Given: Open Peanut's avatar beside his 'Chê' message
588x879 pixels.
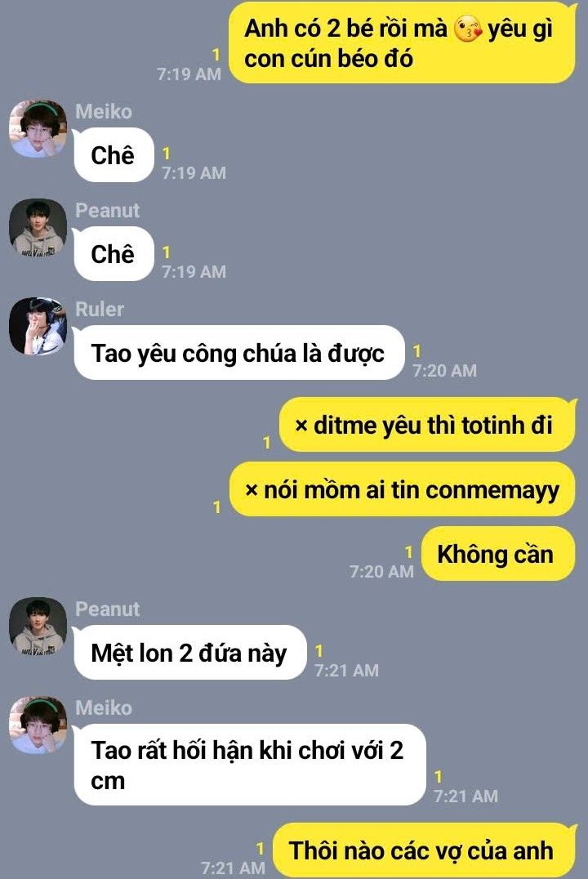Looking at the screenshot, I should 38,228.
